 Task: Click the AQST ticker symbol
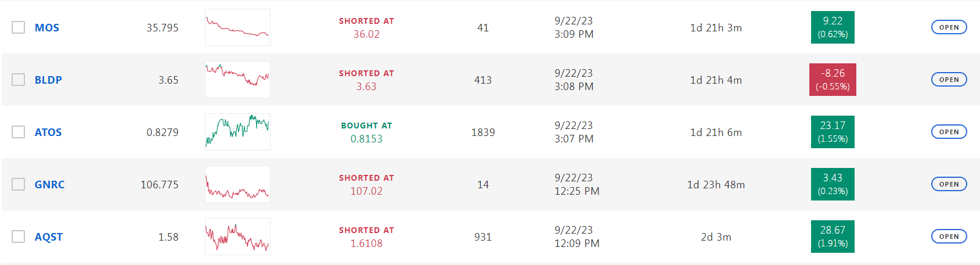pyautogui.click(x=49, y=237)
